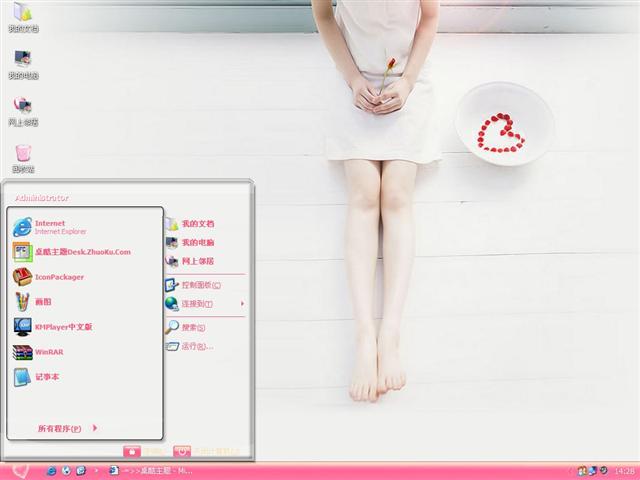Image resolution: width=640 pixels, height=480 pixels.
Task: Click the third quick launch icon
Action: (x=81, y=471)
